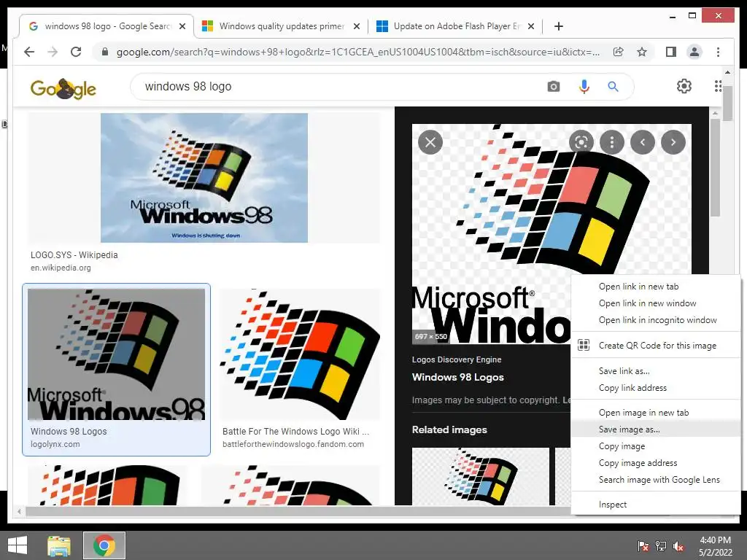This screenshot has width=747, height=560.
Task: Open Google quick settings gear
Action: click(684, 86)
